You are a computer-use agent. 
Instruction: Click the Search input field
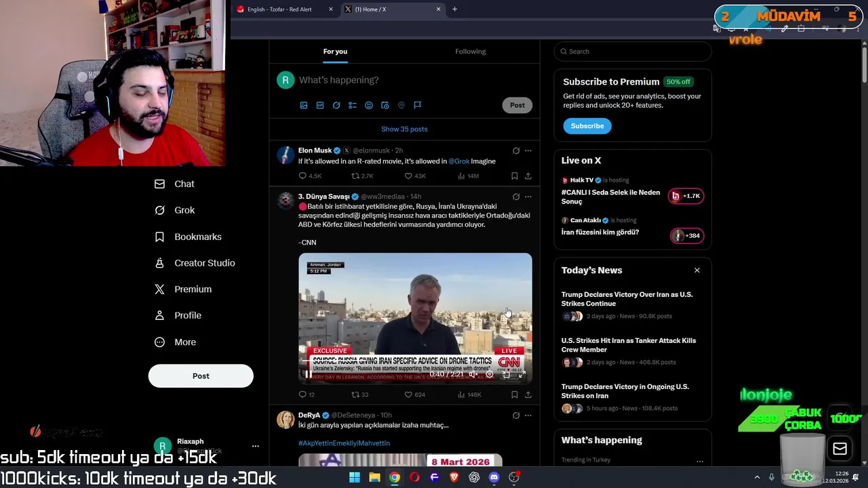tap(633, 52)
